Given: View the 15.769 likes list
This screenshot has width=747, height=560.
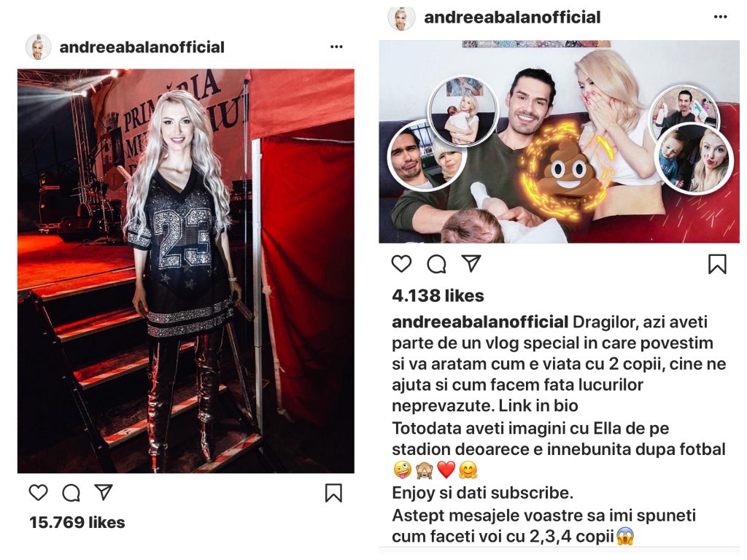Looking at the screenshot, I should (x=77, y=522).
